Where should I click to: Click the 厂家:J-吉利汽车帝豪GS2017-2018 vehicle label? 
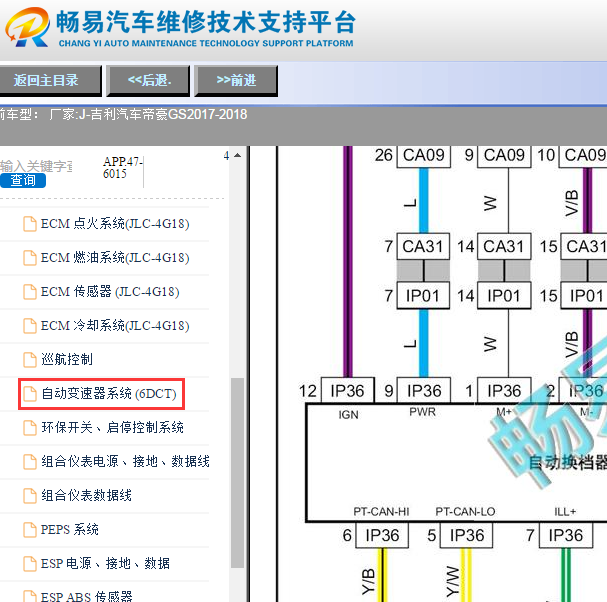tap(148, 114)
